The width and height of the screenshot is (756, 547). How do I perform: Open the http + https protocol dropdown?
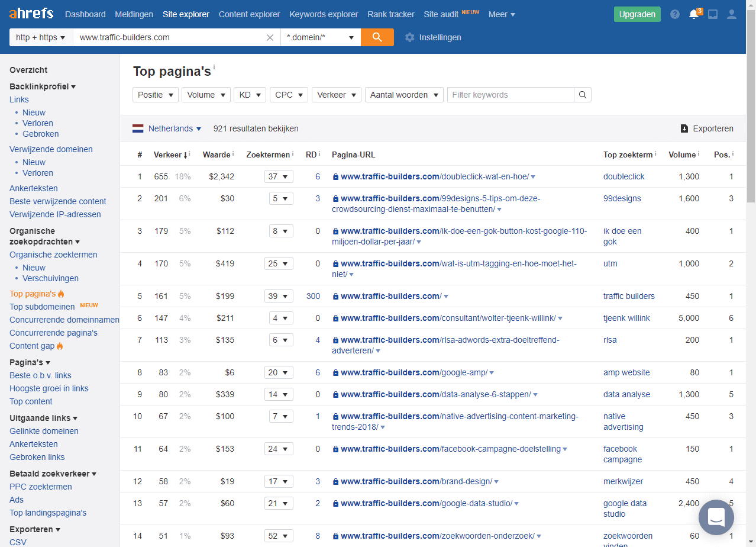click(41, 37)
